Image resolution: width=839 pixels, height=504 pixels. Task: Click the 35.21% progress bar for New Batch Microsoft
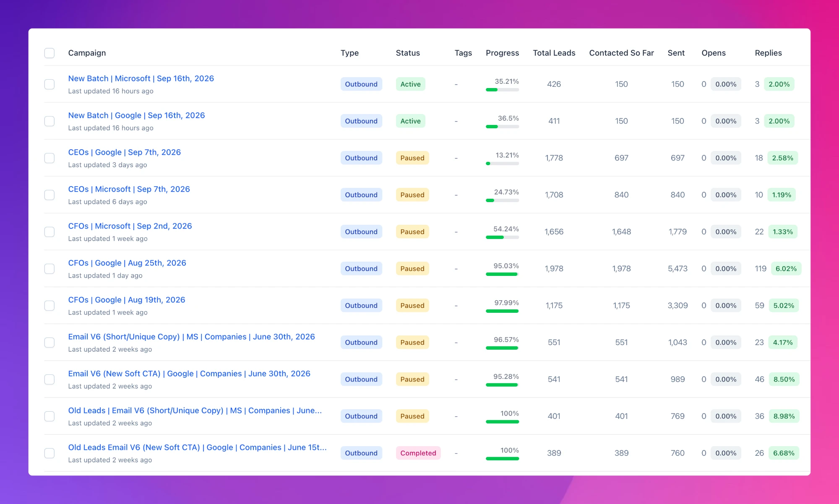tap(502, 90)
